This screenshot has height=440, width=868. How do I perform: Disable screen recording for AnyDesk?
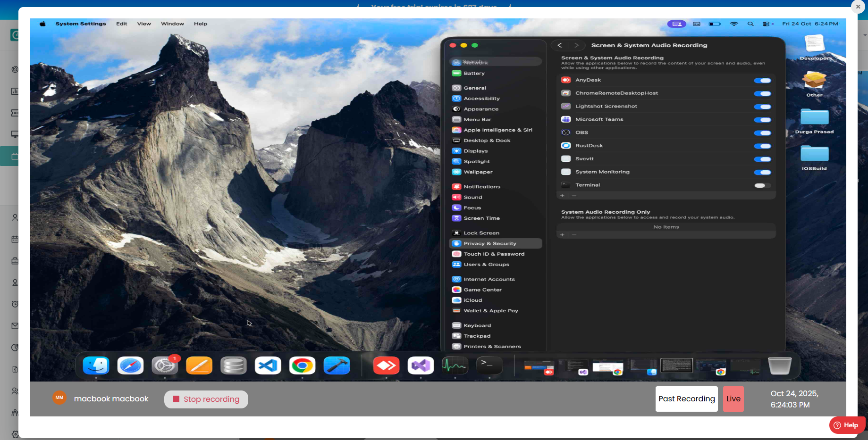[x=762, y=81]
